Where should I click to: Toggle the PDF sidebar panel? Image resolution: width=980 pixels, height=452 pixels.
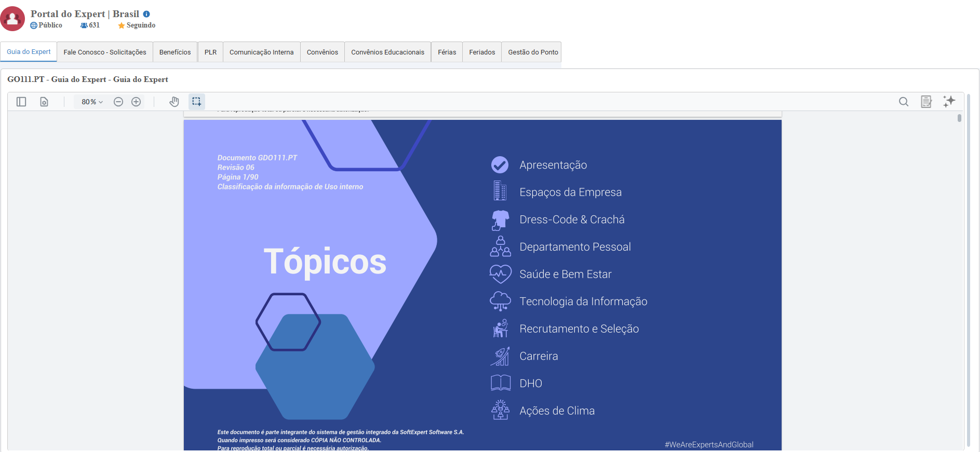[x=21, y=102]
